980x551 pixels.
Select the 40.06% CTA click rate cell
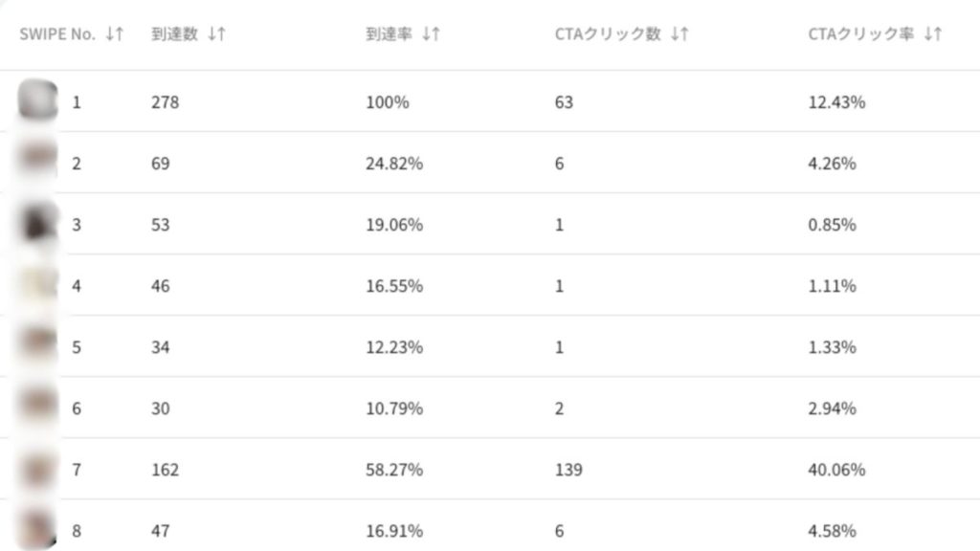[836, 470]
